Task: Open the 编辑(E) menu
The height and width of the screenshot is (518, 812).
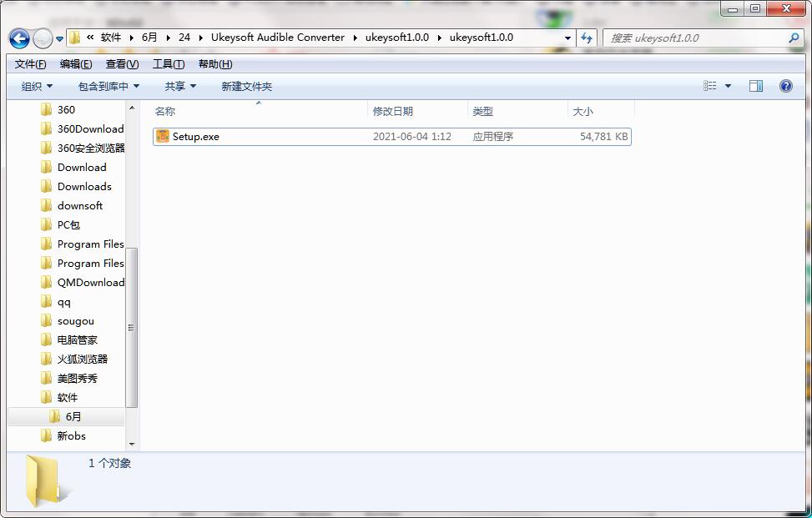Action: [76, 64]
